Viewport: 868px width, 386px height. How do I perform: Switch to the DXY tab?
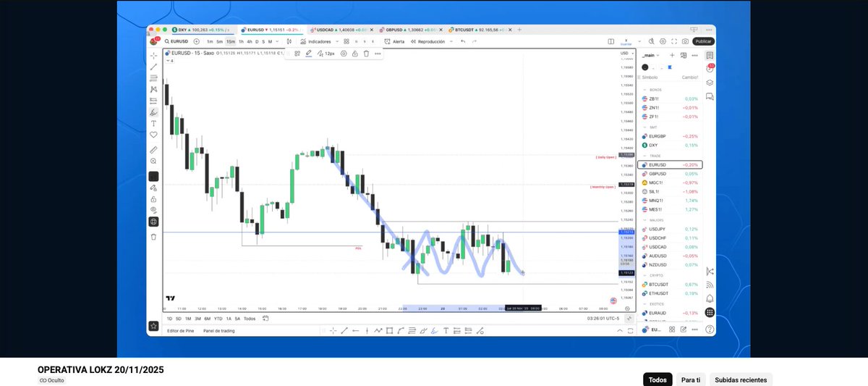pyautogui.click(x=201, y=30)
